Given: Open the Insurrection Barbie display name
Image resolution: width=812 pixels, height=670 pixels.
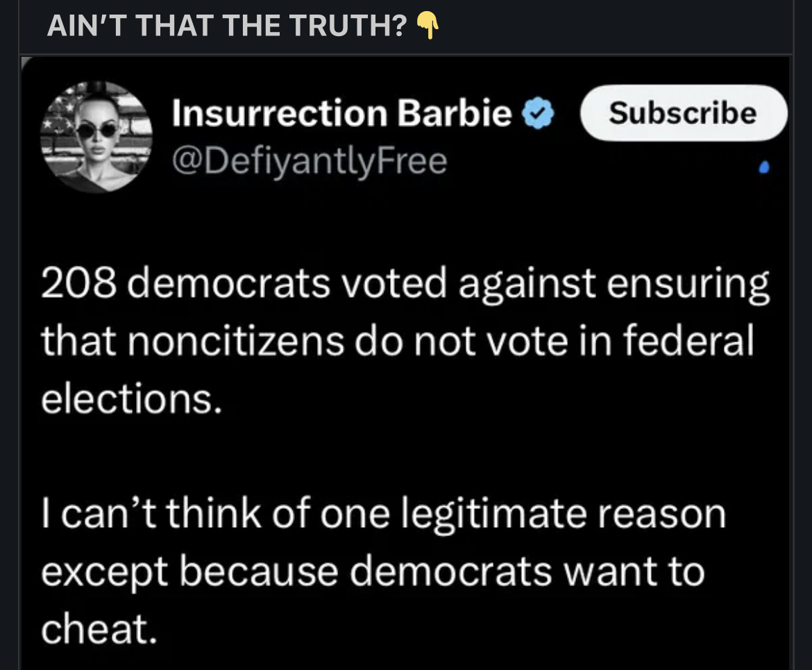Looking at the screenshot, I should coord(341,112).
